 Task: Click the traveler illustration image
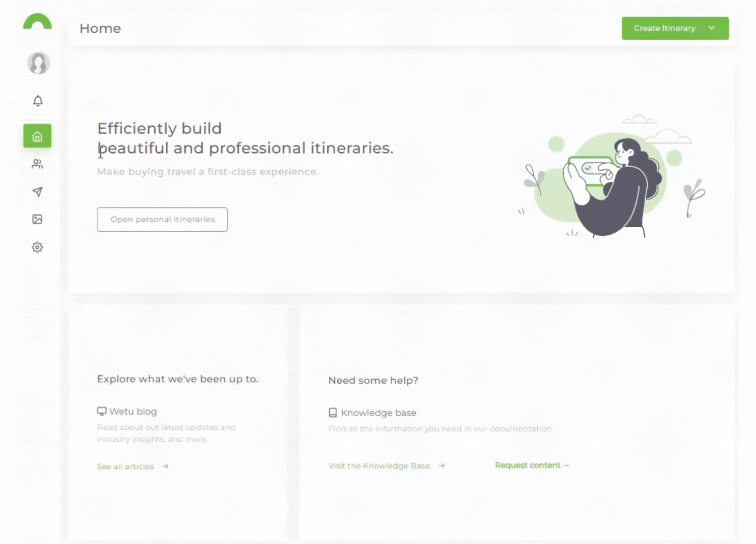coord(611,176)
